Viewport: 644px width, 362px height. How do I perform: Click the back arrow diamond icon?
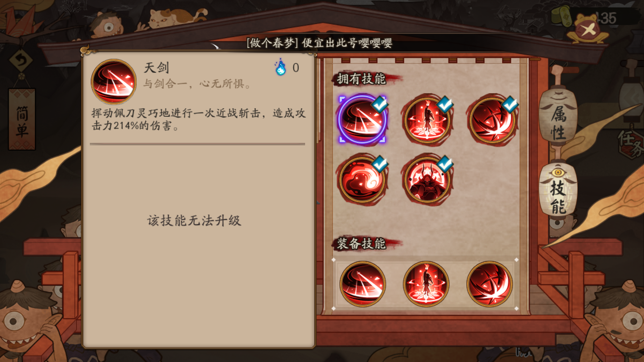coord(21,61)
